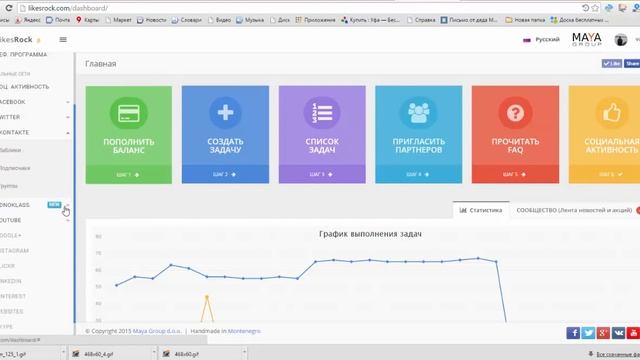Open the Русский language selector

pyautogui.click(x=542, y=40)
